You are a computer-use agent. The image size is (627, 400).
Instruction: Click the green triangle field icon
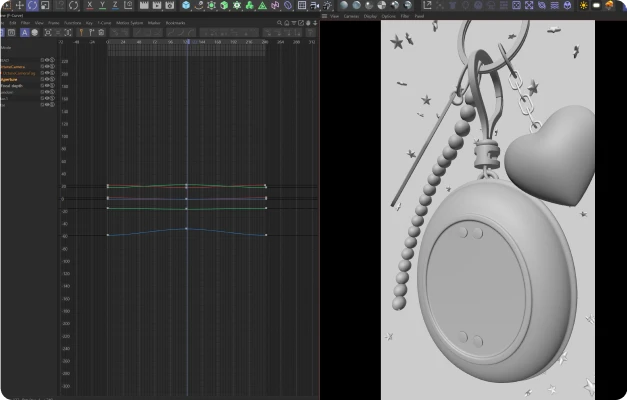click(262, 5)
